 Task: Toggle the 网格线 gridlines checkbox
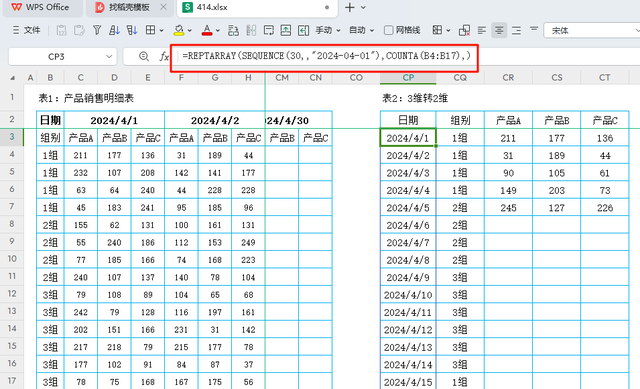[x=389, y=30]
